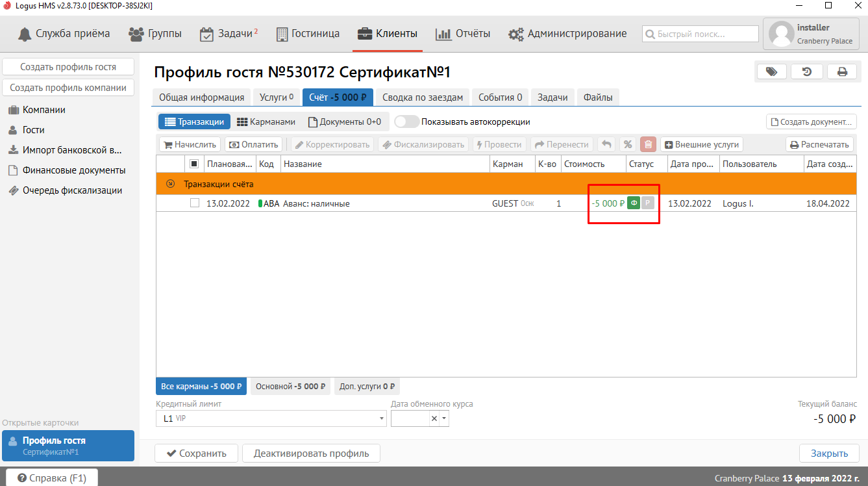This screenshot has height=486, width=868.
Task: Check the Аванс: наличные transaction checkbox
Action: (x=195, y=203)
